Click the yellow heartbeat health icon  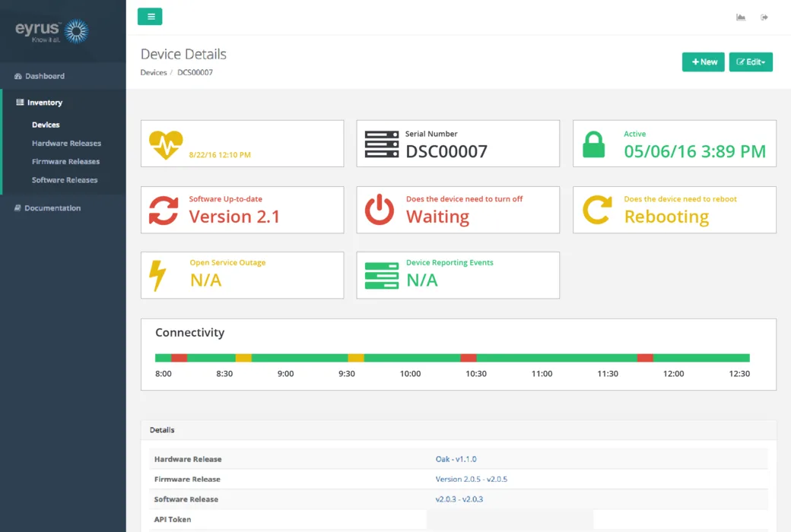[166, 144]
